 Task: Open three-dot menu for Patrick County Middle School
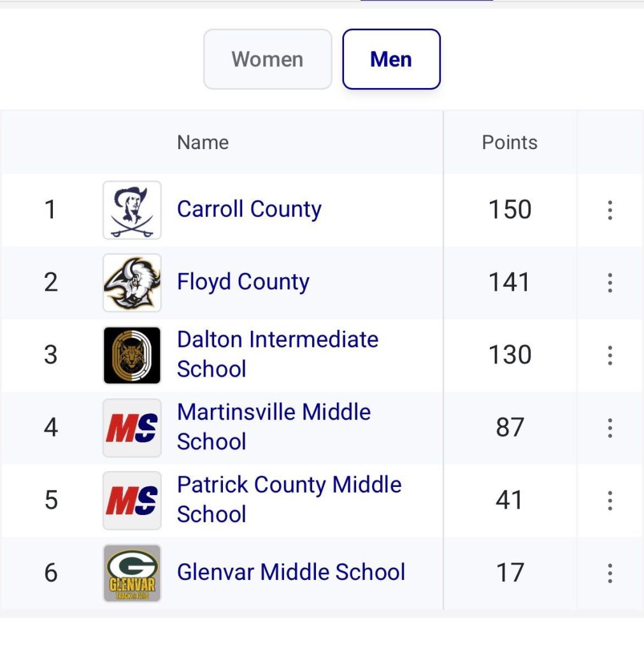610,500
